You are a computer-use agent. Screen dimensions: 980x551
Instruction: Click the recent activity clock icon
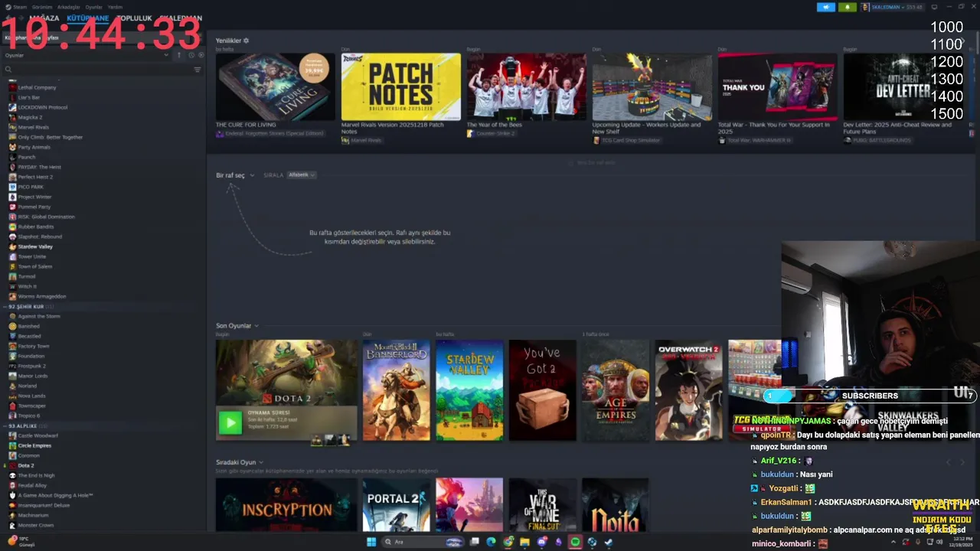coord(191,55)
